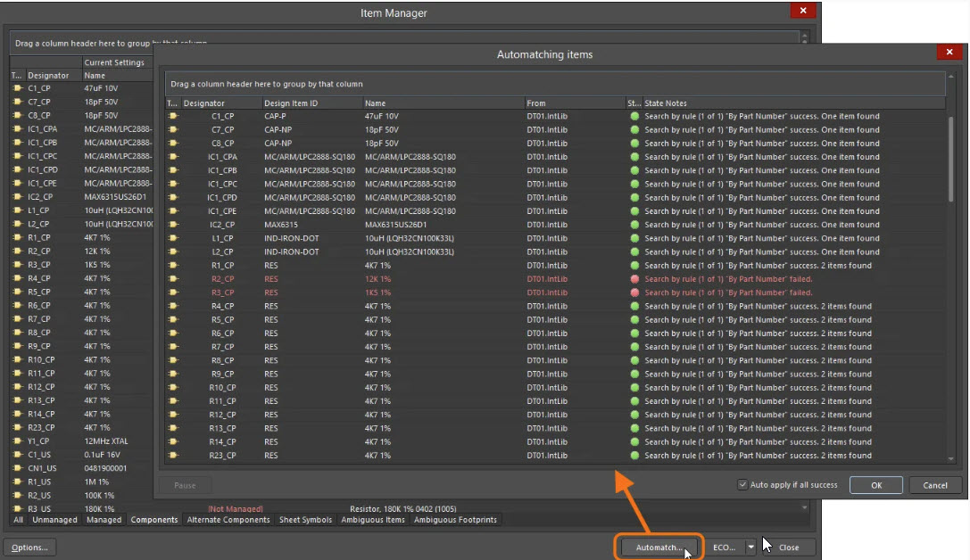Open the Ambiguous Items tab

click(x=373, y=520)
